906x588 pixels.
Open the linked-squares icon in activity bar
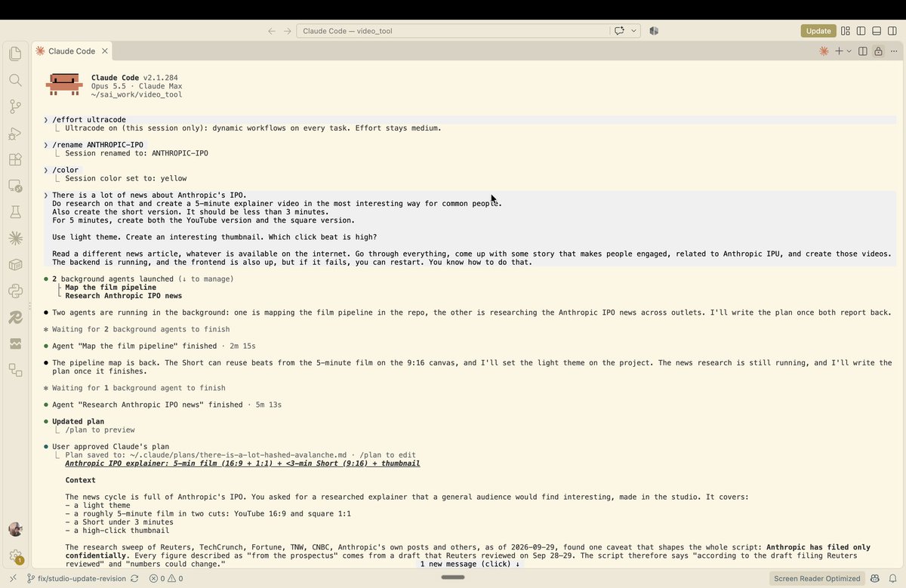tap(15, 370)
